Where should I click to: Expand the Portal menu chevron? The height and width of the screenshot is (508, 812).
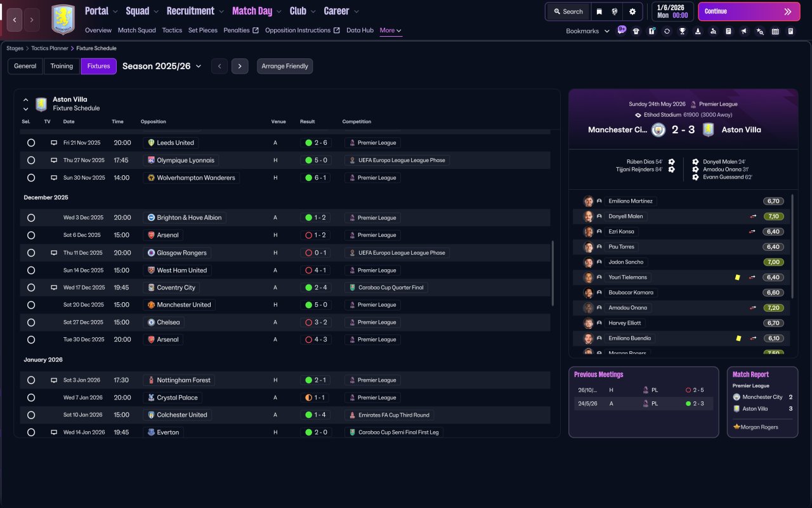point(115,11)
